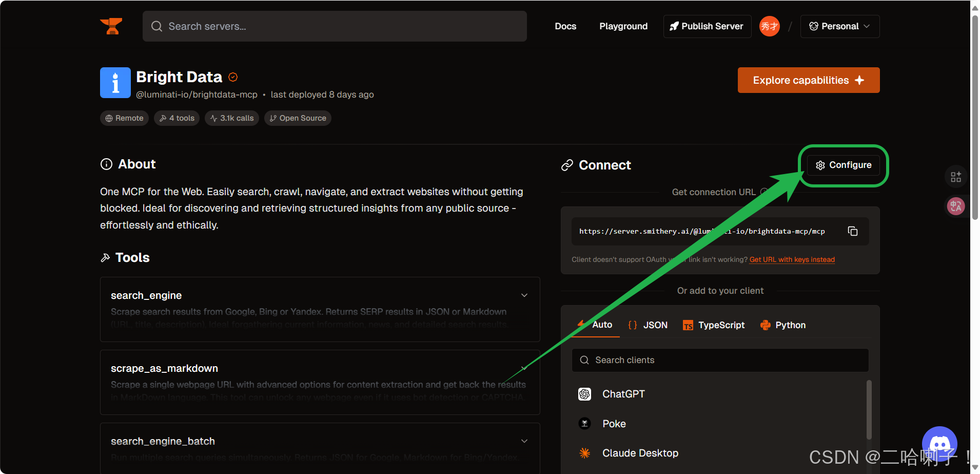Click the magnifier icon in Search clients
980x474 pixels.
[584, 360]
